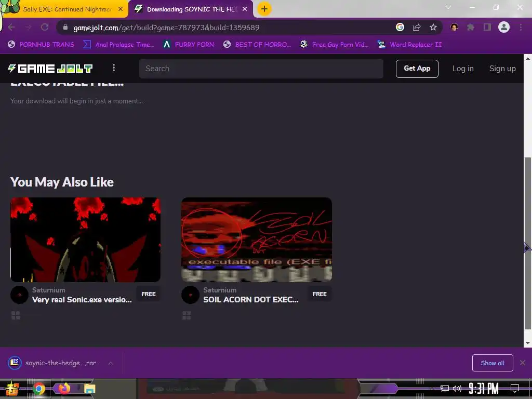Click Windows icon under SOIL ACORN game

pos(187,315)
